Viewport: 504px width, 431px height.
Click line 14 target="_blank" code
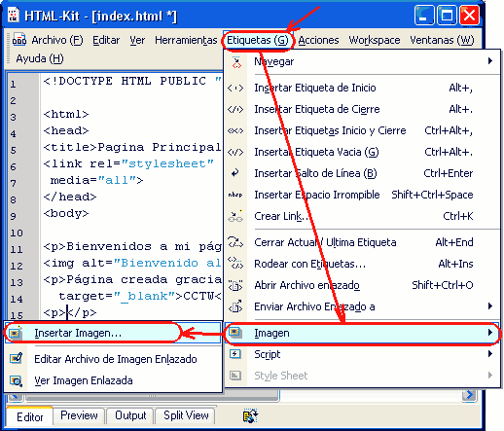(x=140, y=296)
